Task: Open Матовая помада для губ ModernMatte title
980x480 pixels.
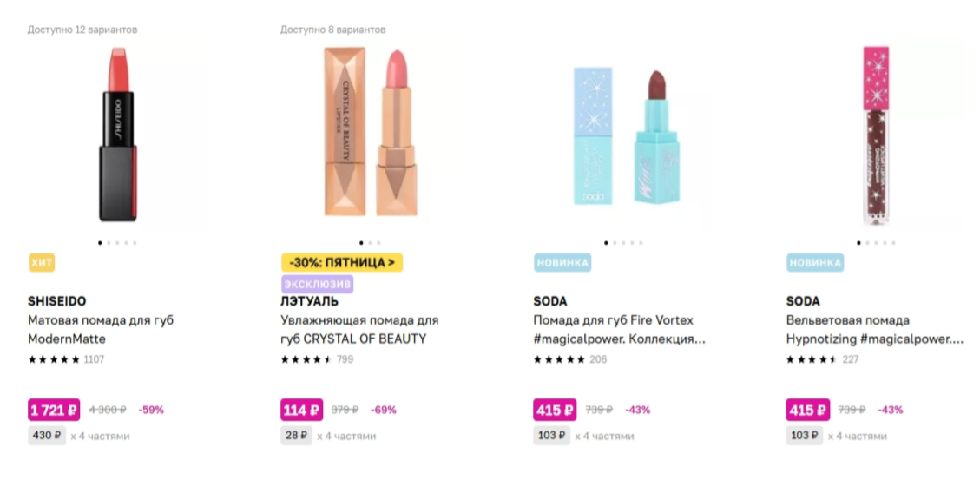Action: coord(101,329)
